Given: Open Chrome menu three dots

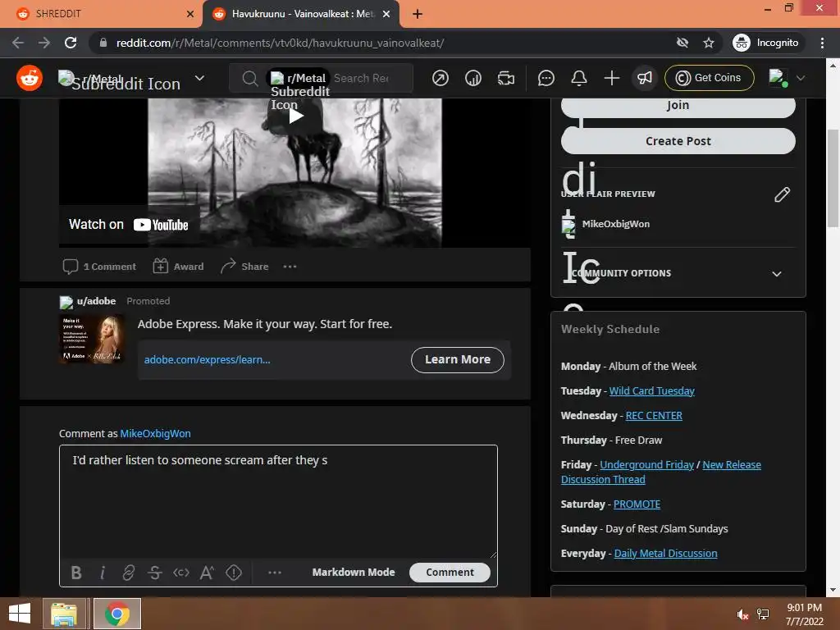Looking at the screenshot, I should tap(822, 43).
